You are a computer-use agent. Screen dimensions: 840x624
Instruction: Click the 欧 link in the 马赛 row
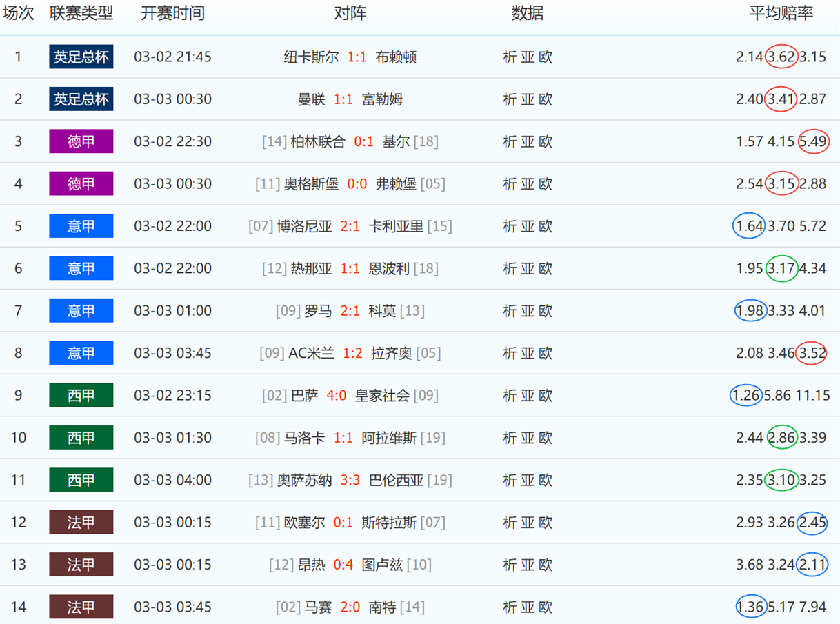546,607
